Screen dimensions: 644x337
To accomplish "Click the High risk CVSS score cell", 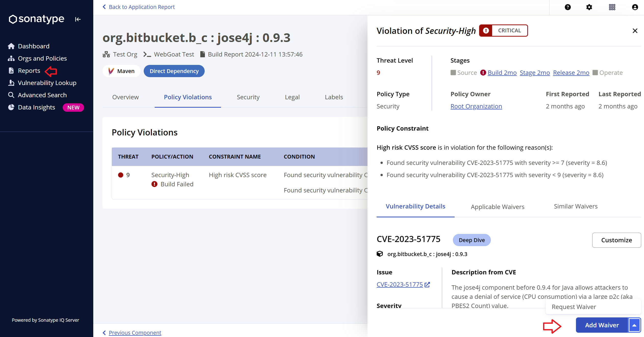I will point(238,175).
